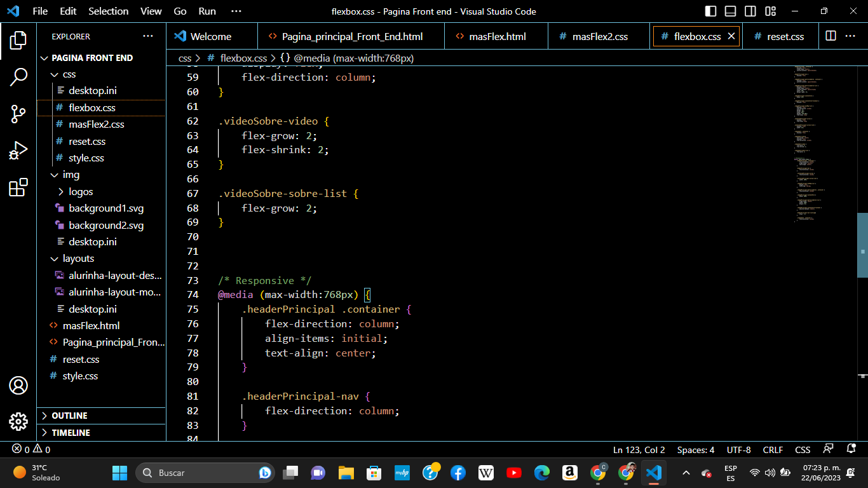Open editor More Actions ellipsis
This screenshot has height=488, width=868.
point(850,36)
